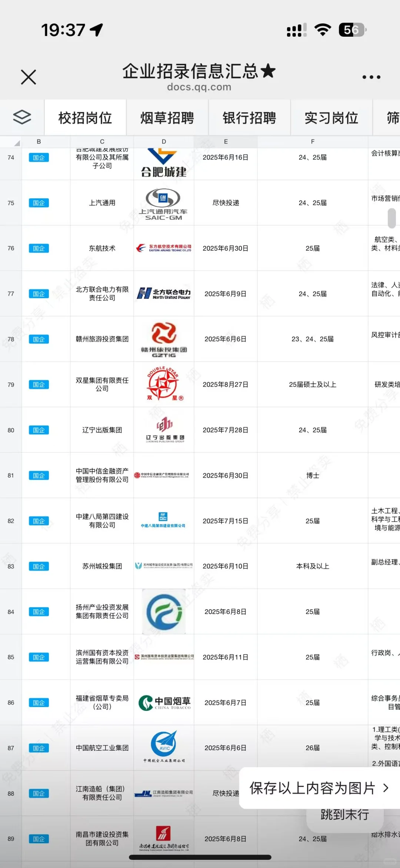Switch to the 烟草招聘 sheet tab
The image size is (400, 868).
click(167, 118)
